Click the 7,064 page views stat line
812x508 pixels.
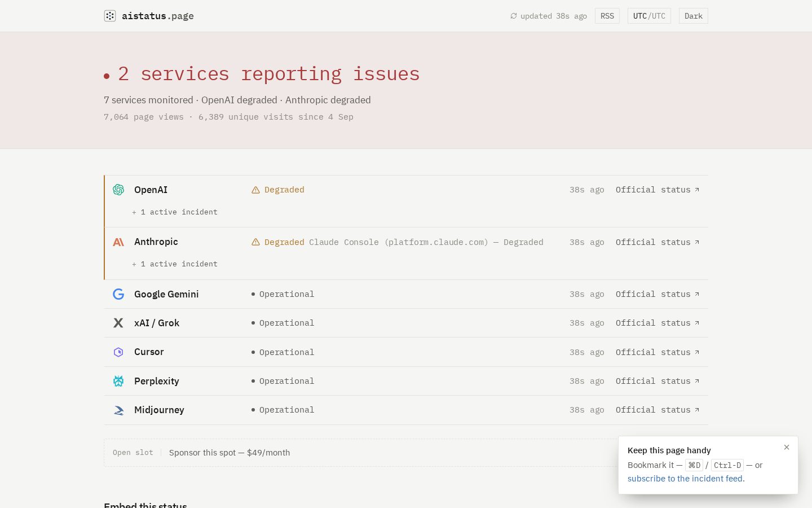click(x=228, y=117)
